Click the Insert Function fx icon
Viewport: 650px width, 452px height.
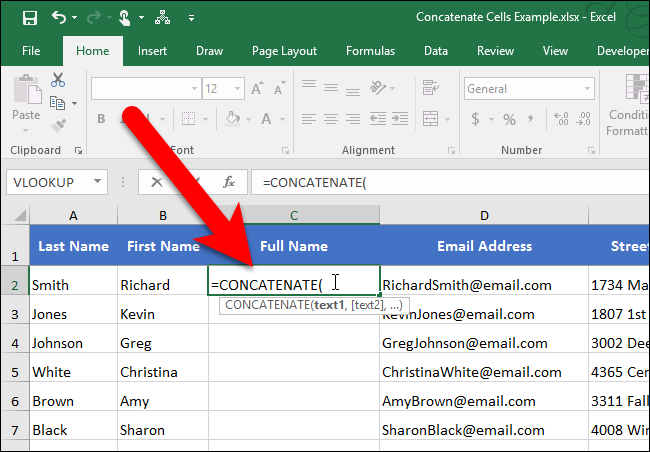[x=229, y=182]
